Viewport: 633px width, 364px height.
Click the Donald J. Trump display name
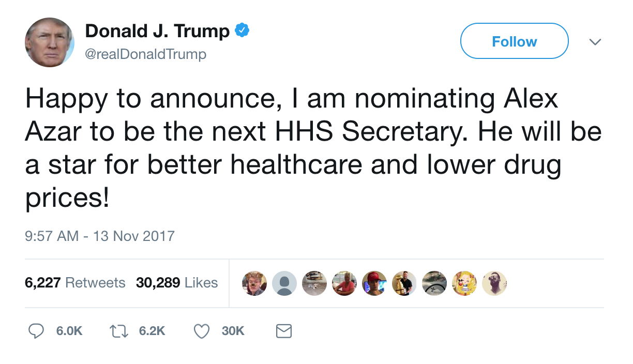tap(157, 31)
